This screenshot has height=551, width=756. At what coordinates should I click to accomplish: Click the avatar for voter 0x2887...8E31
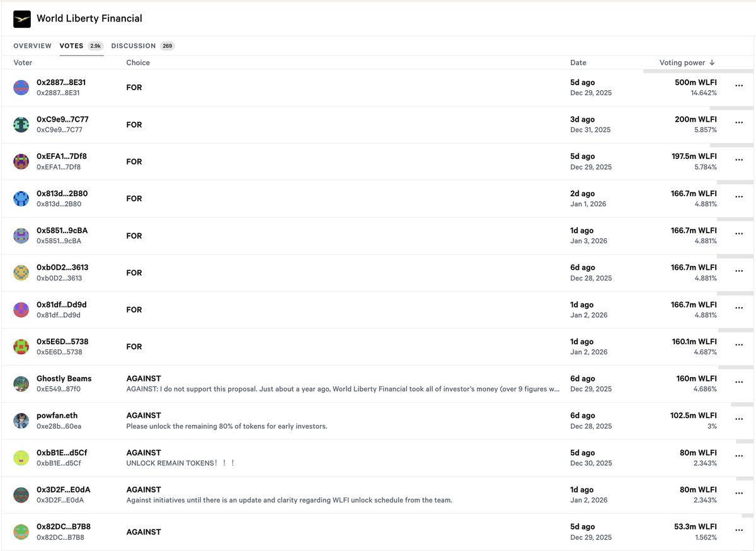coord(20,87)
